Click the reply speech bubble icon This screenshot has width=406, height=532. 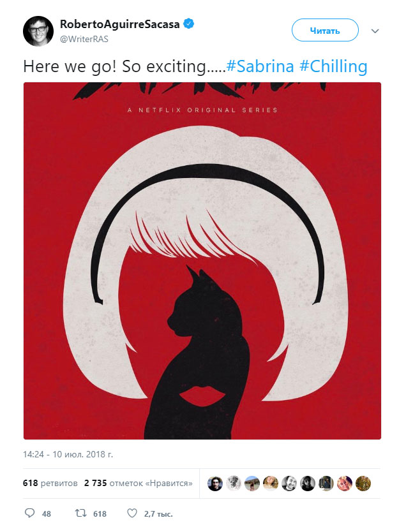coord(30,513)
